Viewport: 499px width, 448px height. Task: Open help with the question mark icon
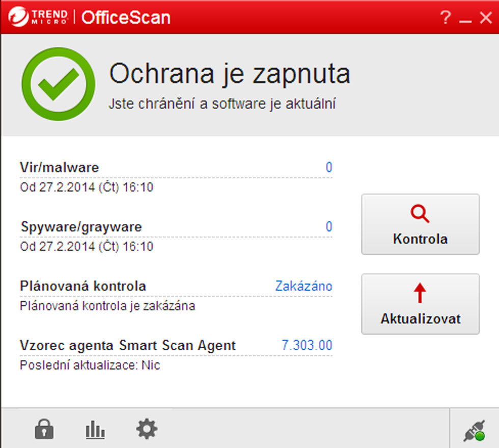tap(445, 18)
